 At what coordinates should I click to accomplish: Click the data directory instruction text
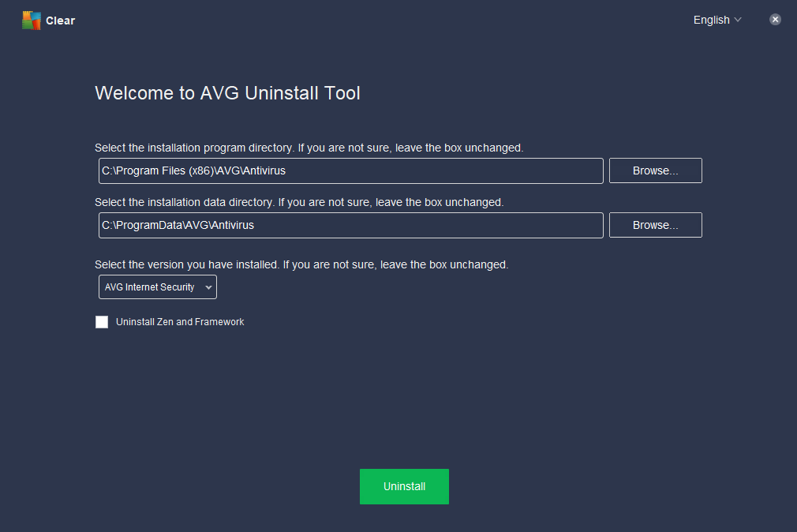(x=299, y=202)
